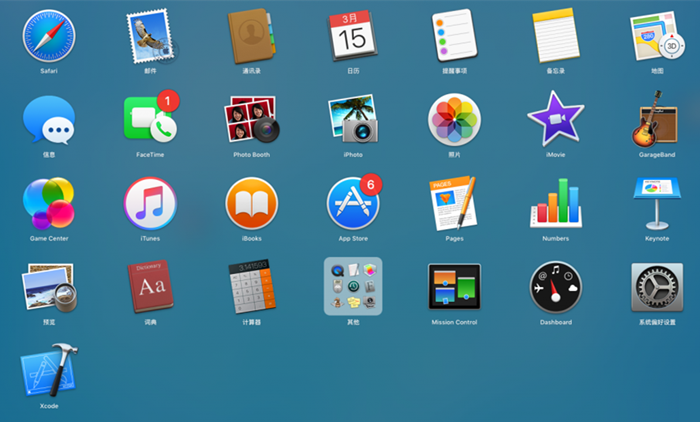This screenshot has height=422, width=700.
Task: Launch iPhoto
Action: click(x=353, y=119)
